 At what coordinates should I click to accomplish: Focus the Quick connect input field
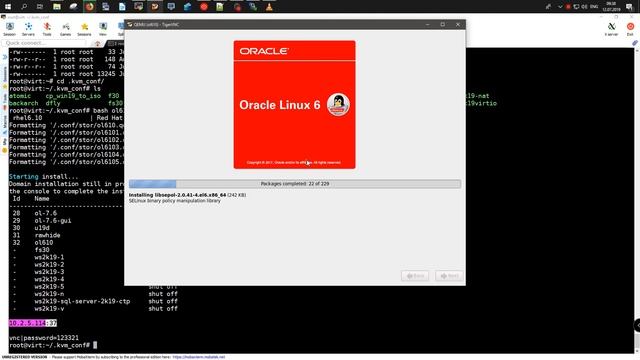point(44,43)
